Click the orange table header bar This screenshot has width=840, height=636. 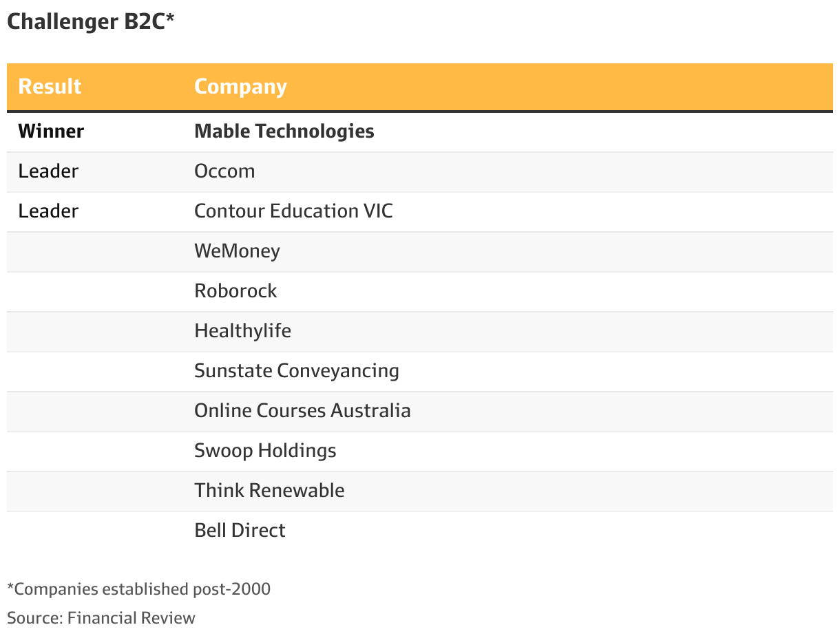coord(420,87)
